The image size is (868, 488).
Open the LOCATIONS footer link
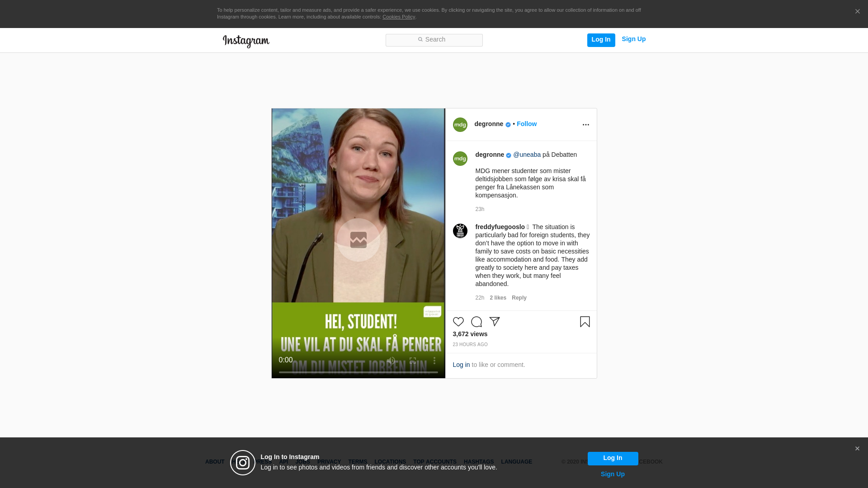coord(390,462)
